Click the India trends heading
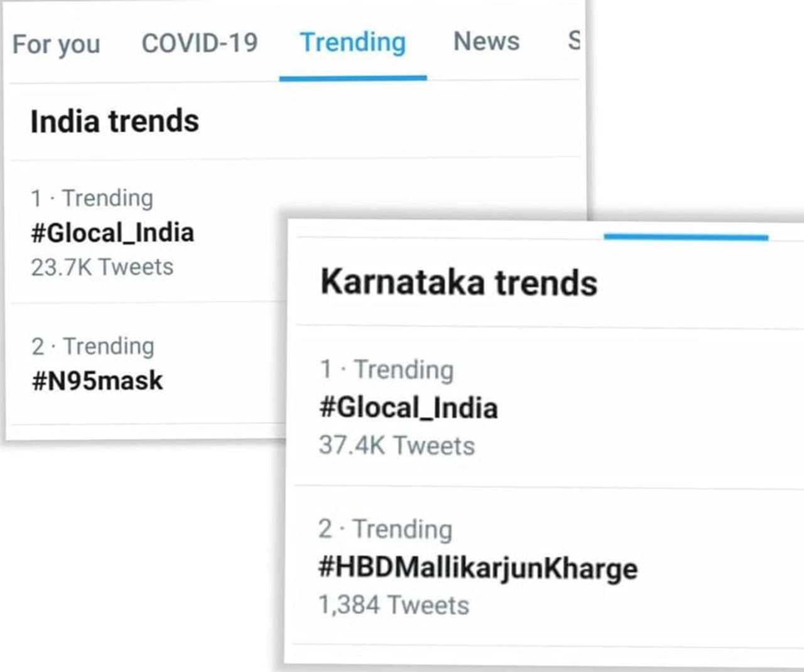This screenshot has height=672, width=804. coord(114,121)
